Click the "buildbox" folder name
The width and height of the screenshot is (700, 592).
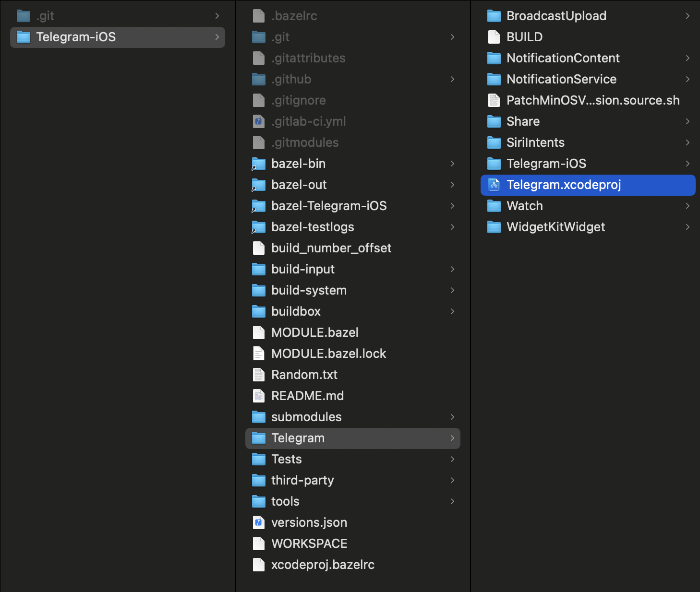point(296,311)
